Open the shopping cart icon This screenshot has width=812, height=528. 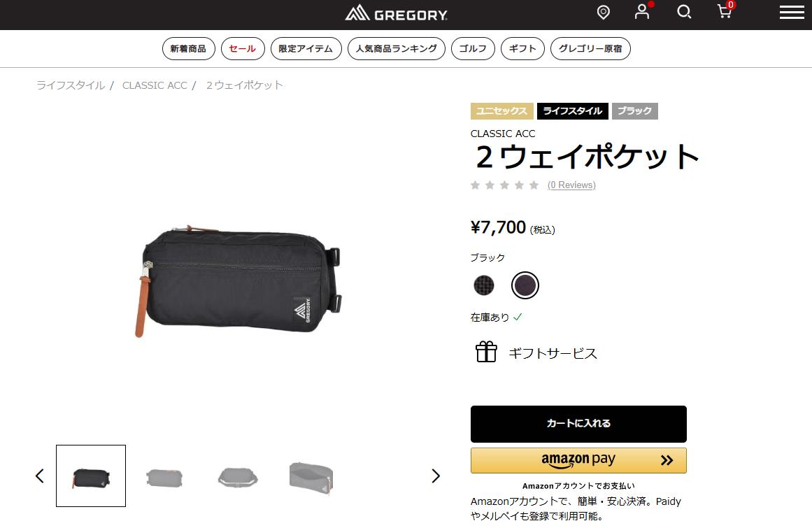pos(725,11)
